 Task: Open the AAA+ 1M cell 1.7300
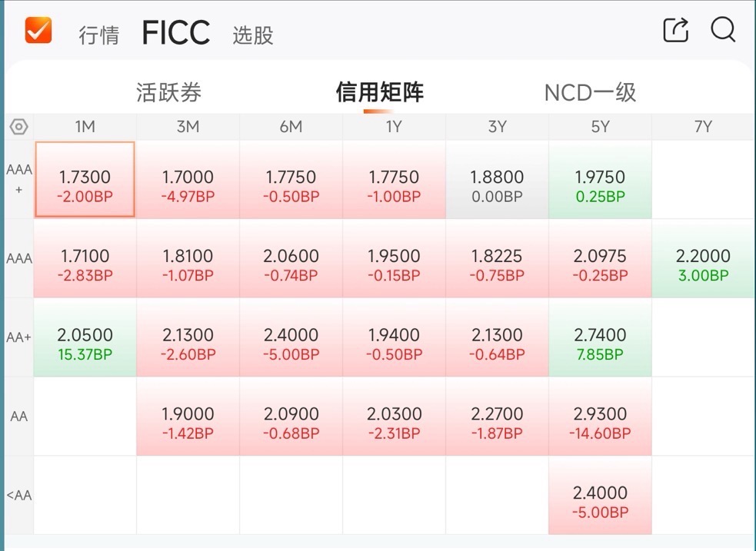tap(85, 179)
